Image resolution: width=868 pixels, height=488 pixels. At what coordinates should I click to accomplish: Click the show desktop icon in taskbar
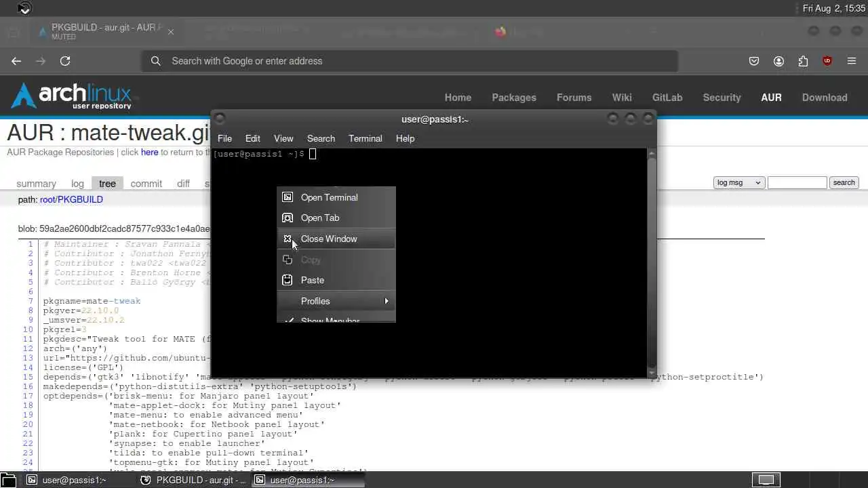[x=7, y=480]
